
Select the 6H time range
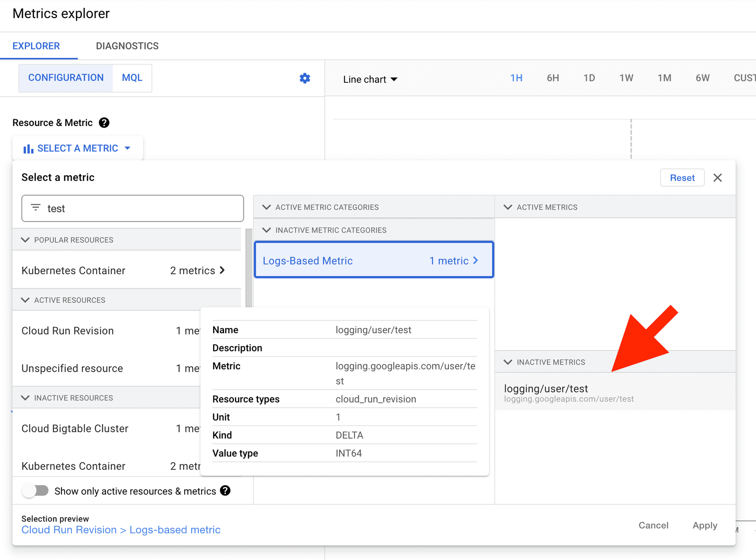(552, 78)
